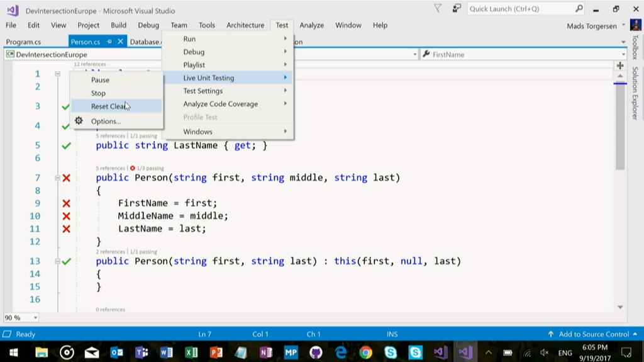The width and height of the screenshot is (644, 362).
Task: Click the green check test marker on line 13
Action: [x=67, y=261]
